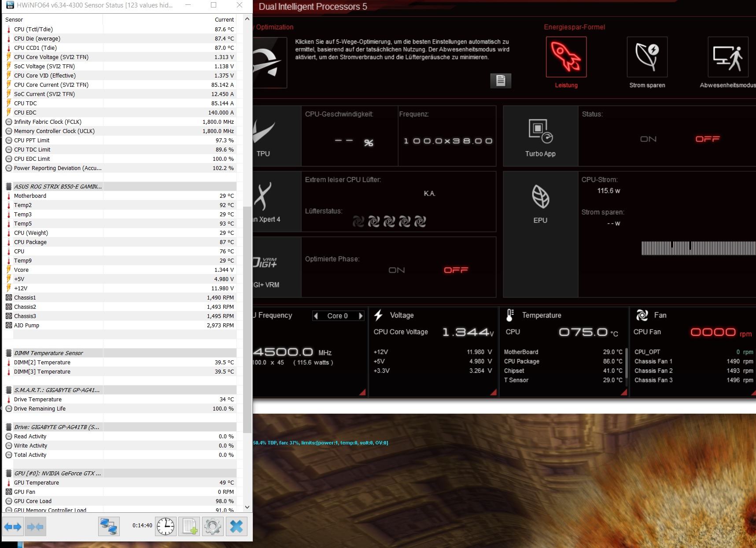
Task: Turn Optimierte Phase ON
Action: (397, 270)
